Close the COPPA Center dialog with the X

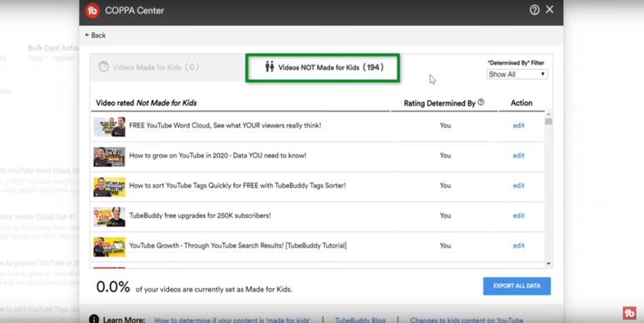(x=550, y=9)
